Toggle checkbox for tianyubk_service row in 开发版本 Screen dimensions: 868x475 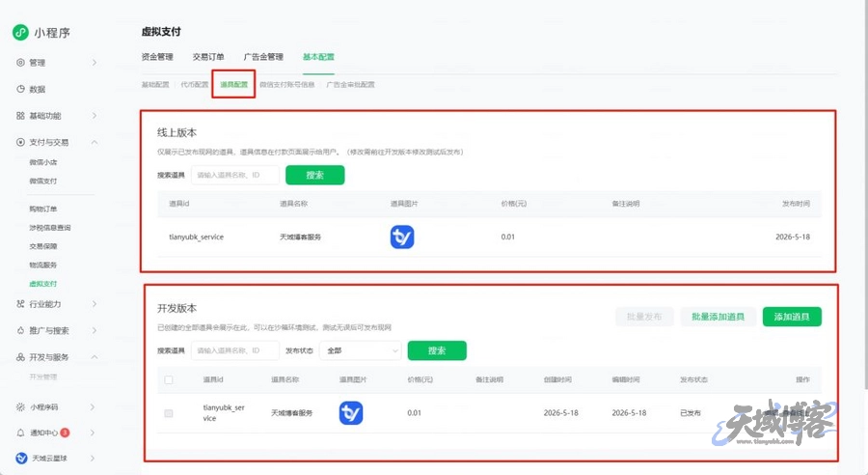(169, 413)
